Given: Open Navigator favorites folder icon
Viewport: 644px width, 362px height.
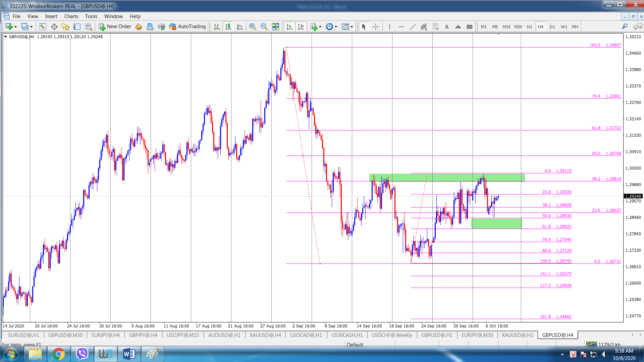Looking at the screenshot, I should [x=65, y=26].
